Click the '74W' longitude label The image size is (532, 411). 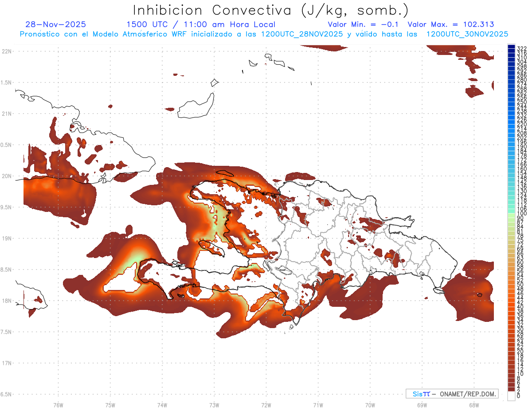click(x=162, y=404)
